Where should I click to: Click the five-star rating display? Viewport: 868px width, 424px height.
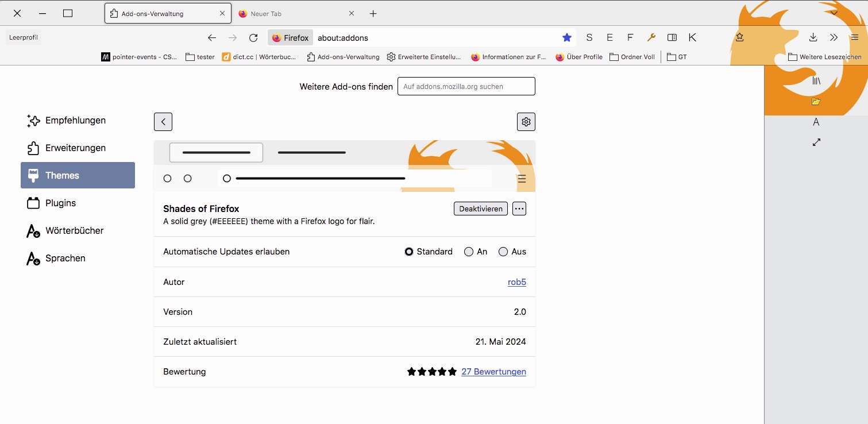click(432, 372)
